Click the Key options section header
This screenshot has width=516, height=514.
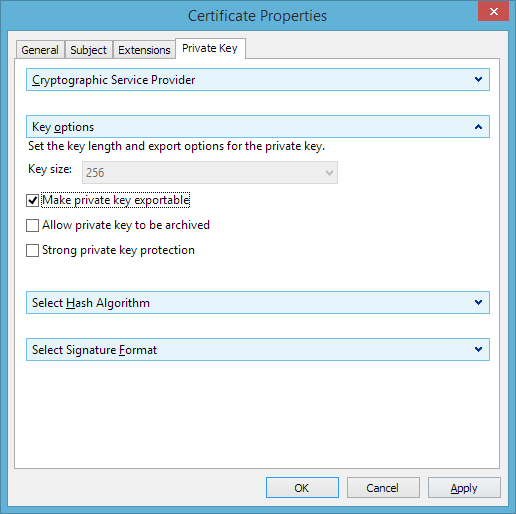point(258,127)
